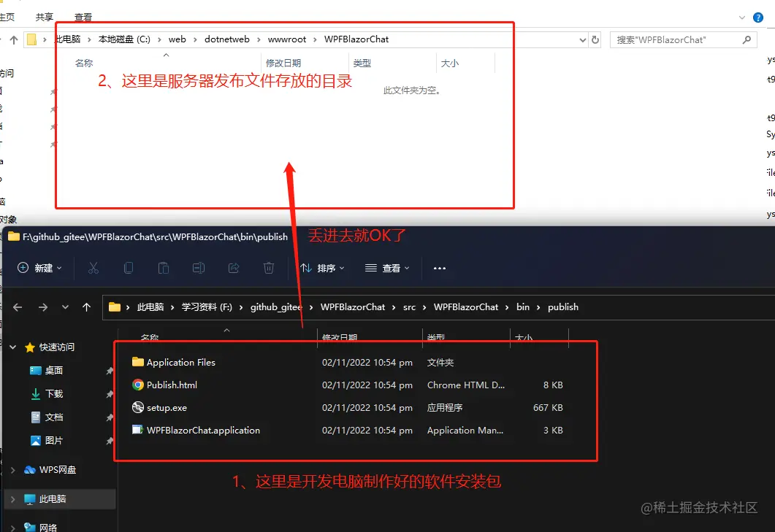Click the 667 KB size cell
775x532 pixels.
(548, 407)
